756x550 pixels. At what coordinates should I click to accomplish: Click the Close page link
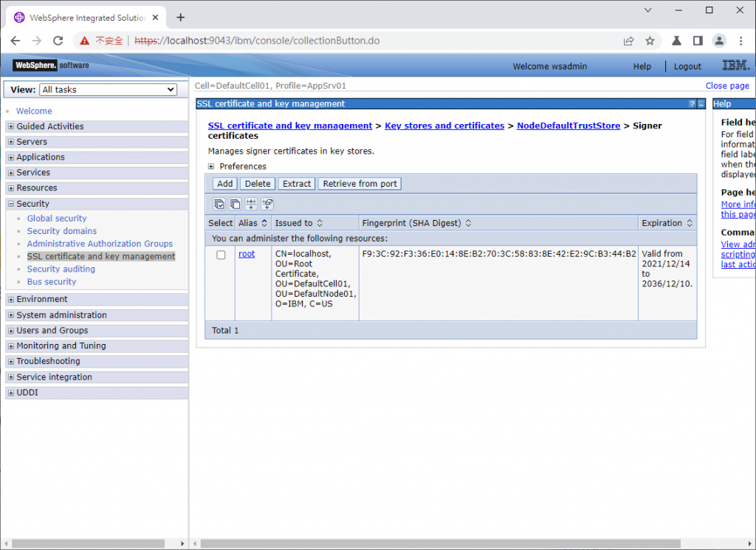727,86
